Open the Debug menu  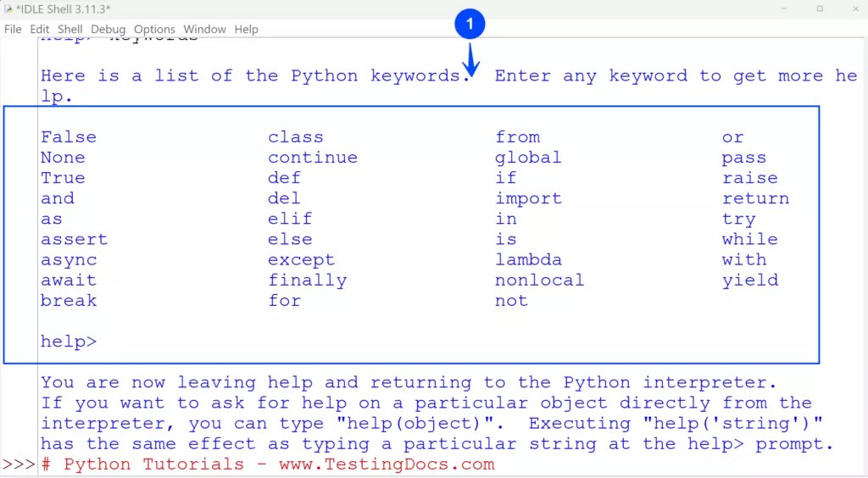point(108,30)
